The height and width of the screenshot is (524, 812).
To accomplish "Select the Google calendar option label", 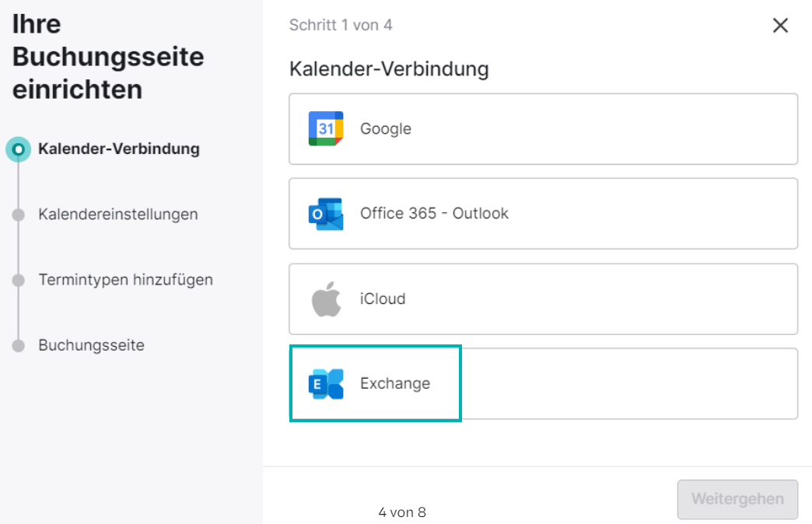I will coord(386,129).
